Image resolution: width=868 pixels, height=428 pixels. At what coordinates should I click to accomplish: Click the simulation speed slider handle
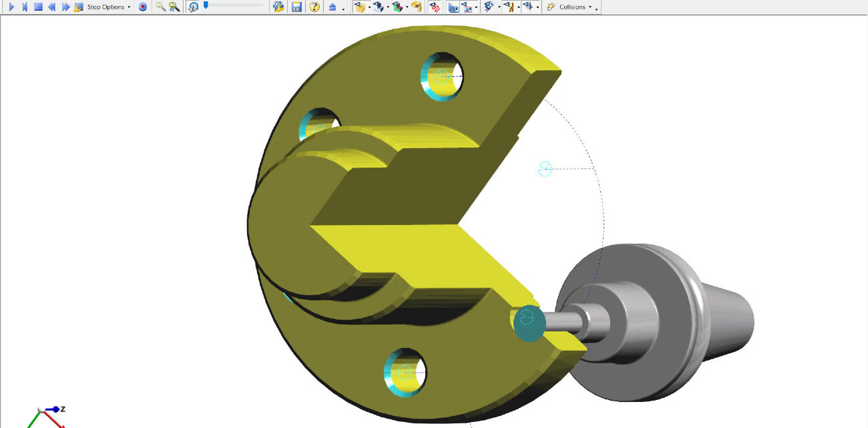click(206, 5)
